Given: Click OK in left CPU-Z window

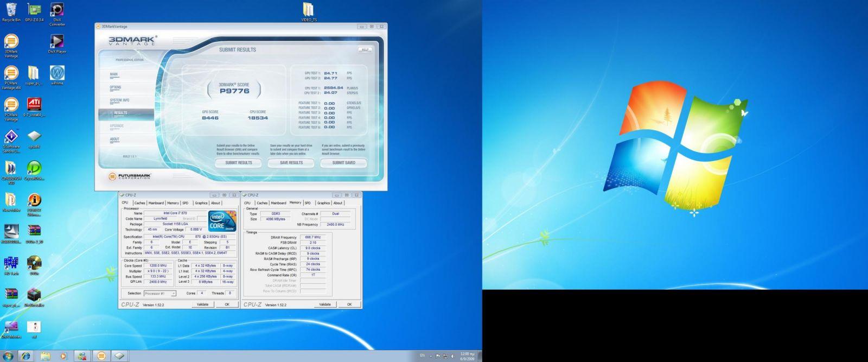Looking at the screenshot, I should click(x=227, y=304).
